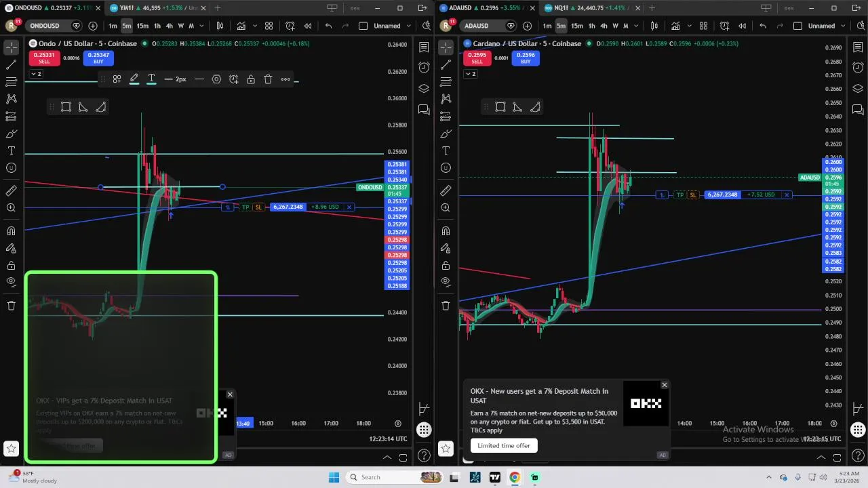
Task: Open indicator templates grid in ONDOUSD window
Action: tap(269, 26)
